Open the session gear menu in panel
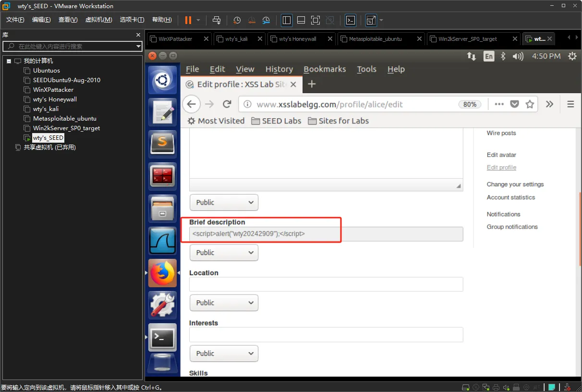Viewport: 582px width, 392px height. point(572,56)
